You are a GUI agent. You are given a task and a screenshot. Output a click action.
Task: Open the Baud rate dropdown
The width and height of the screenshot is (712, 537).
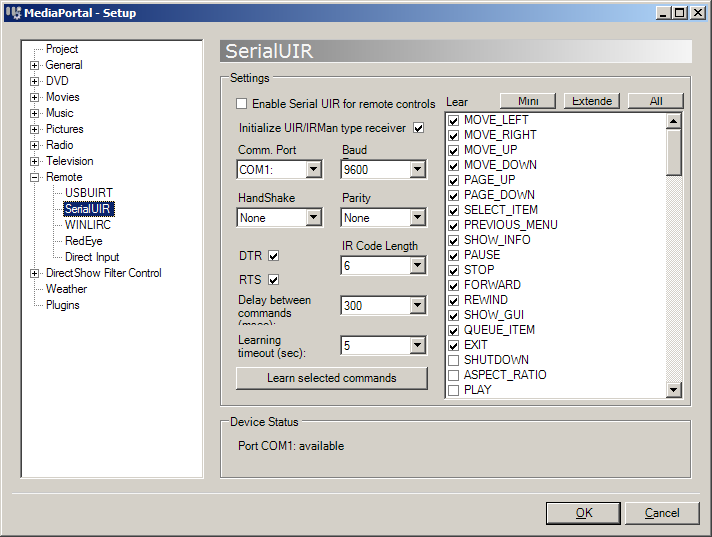(417, 170)
